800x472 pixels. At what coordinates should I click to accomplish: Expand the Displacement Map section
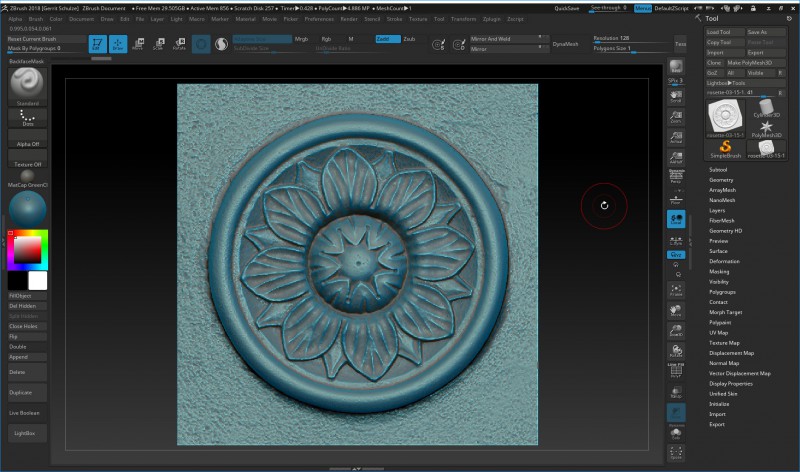pyautogui.click(x=731, y=353)
